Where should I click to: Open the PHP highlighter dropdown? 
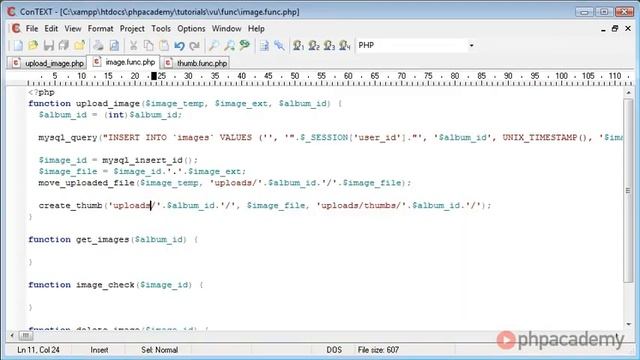pyautogui.click(x=471, y=45)
